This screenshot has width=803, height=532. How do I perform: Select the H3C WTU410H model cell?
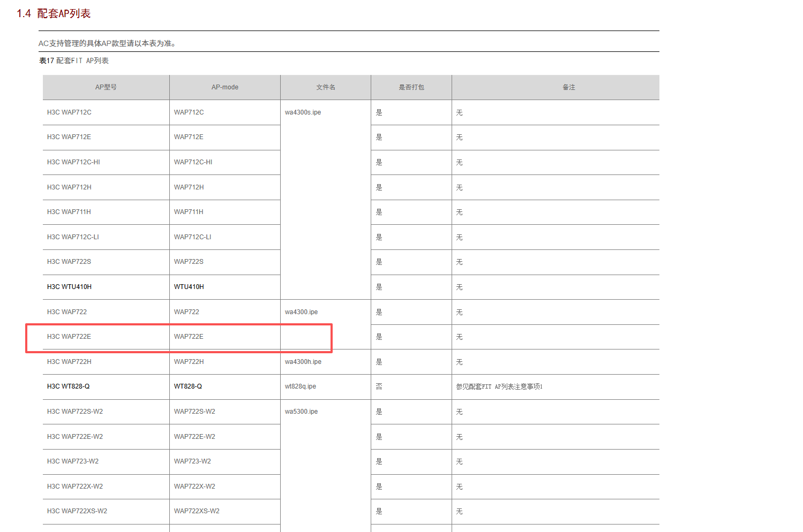69,287
